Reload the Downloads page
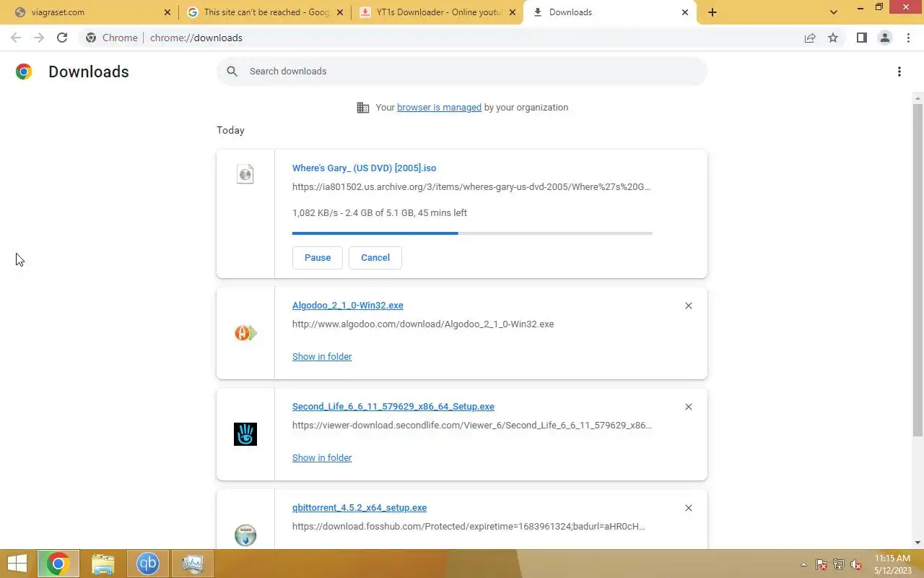This screenshot has width=924, height=578. 62,38
